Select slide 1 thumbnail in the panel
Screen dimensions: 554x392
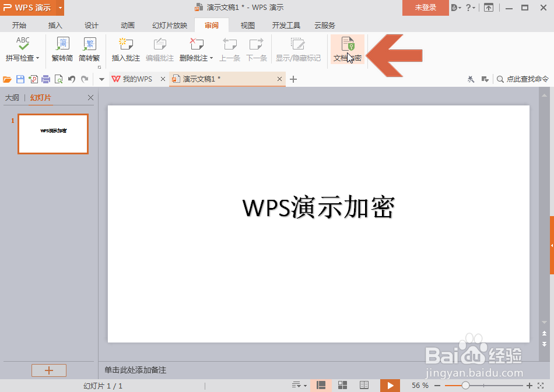tap(52, 133)
